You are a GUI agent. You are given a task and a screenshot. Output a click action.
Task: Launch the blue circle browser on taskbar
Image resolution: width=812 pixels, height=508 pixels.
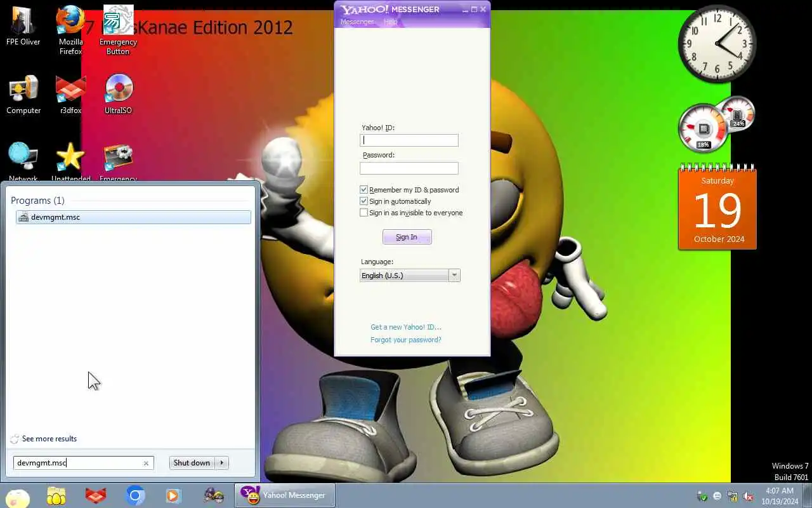pos(135,496)
